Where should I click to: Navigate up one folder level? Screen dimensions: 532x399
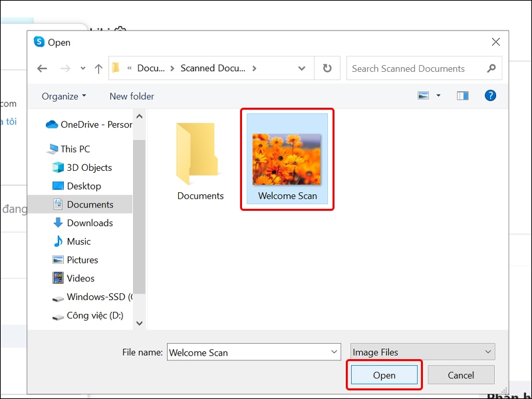(98, 68)
